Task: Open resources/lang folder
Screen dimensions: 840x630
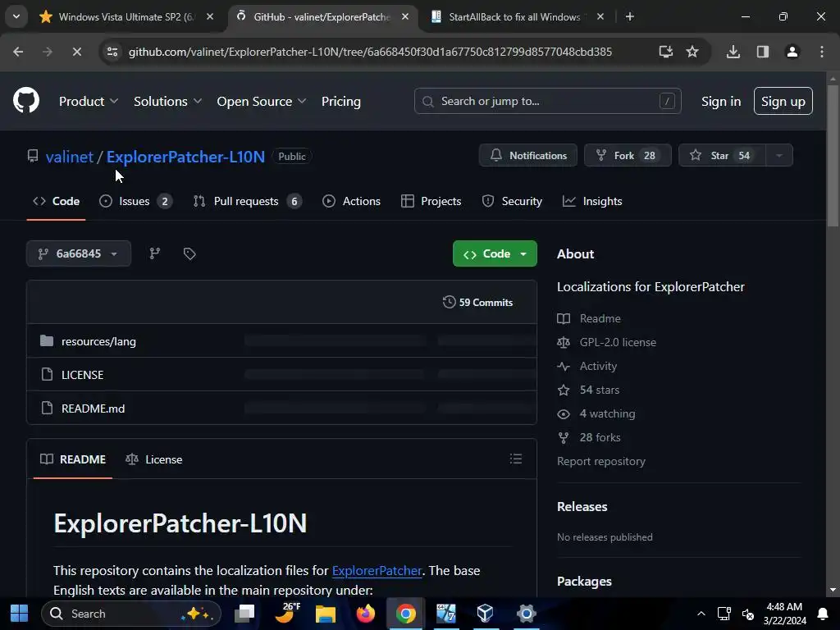Action: 98,341
